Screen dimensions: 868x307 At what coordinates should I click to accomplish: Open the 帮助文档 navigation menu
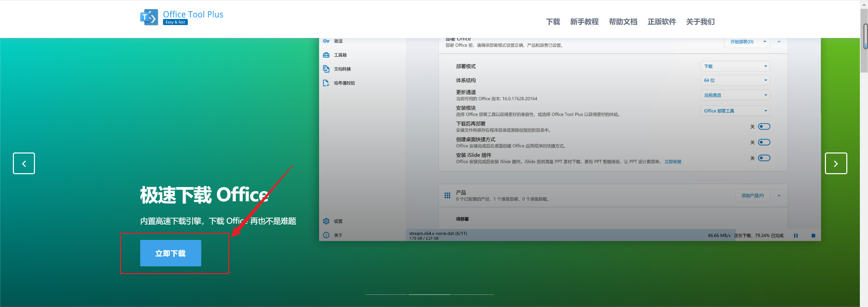pos(623,22)
